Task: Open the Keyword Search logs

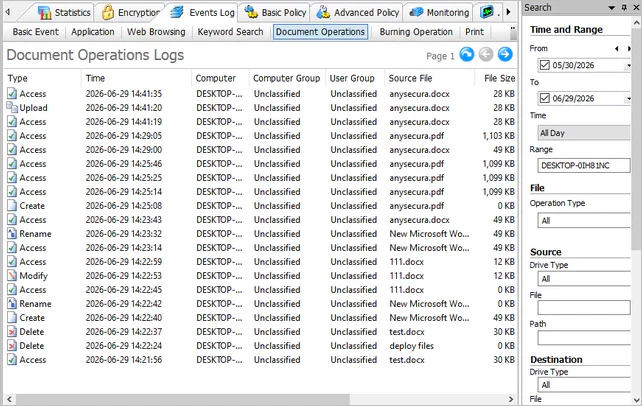Action: pyautogui.click(x=231, y=32)
